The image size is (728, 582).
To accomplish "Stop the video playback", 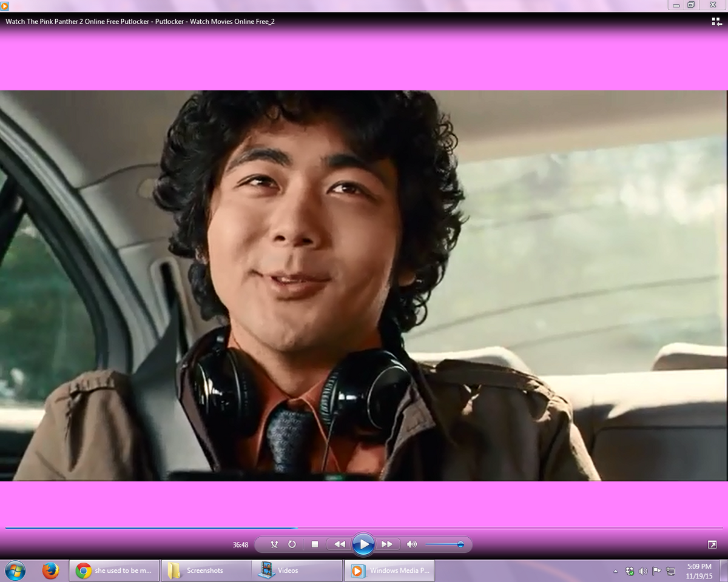I will click(314, 544).
